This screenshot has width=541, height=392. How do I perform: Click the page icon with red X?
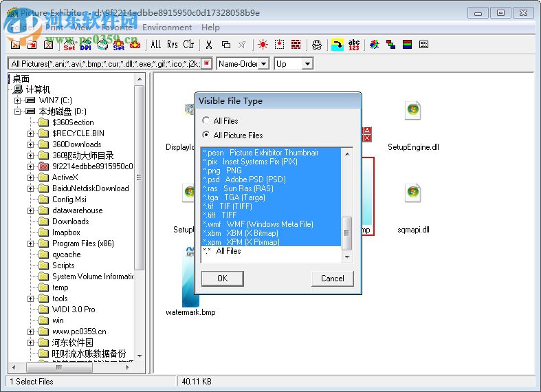48,45
